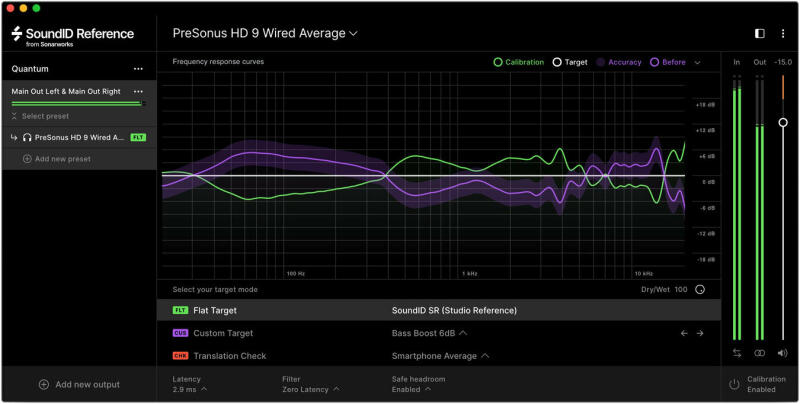Open the Quantum device three-dot menu
The width and height of the screenshot is (800, 404).
point(138,69)
